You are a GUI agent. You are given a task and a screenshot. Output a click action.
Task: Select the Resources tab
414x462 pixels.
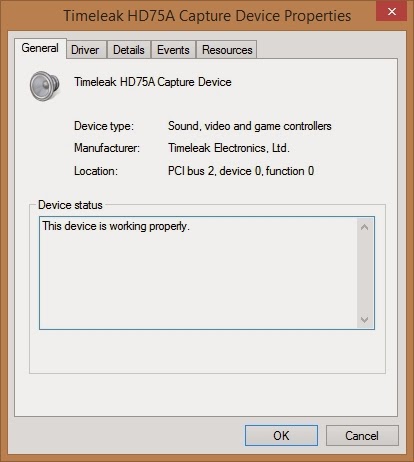pyautogui.click(x=227, y=50)
